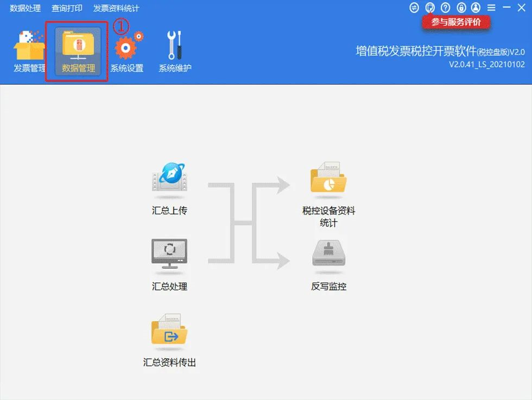Open 税控设备资料统计 folder icon
Image resolution: width=532 pixels, height=400 pixels.
(x=328, y=177)
